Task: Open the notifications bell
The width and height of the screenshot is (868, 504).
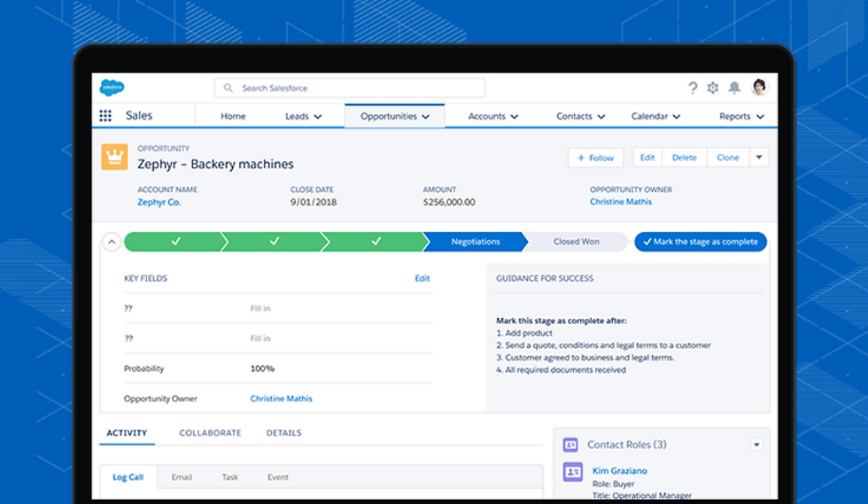Action: (734, 88)
